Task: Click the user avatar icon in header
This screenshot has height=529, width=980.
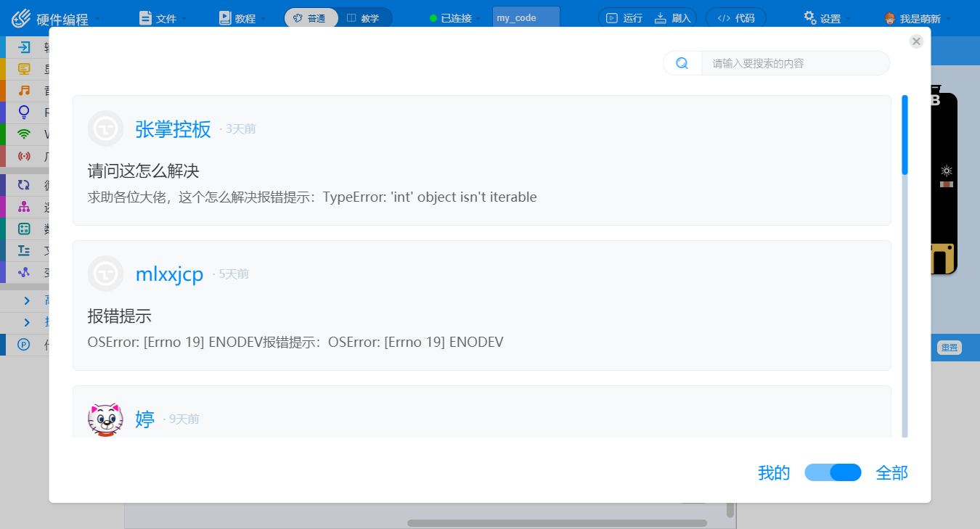Action: click(889, 18)
